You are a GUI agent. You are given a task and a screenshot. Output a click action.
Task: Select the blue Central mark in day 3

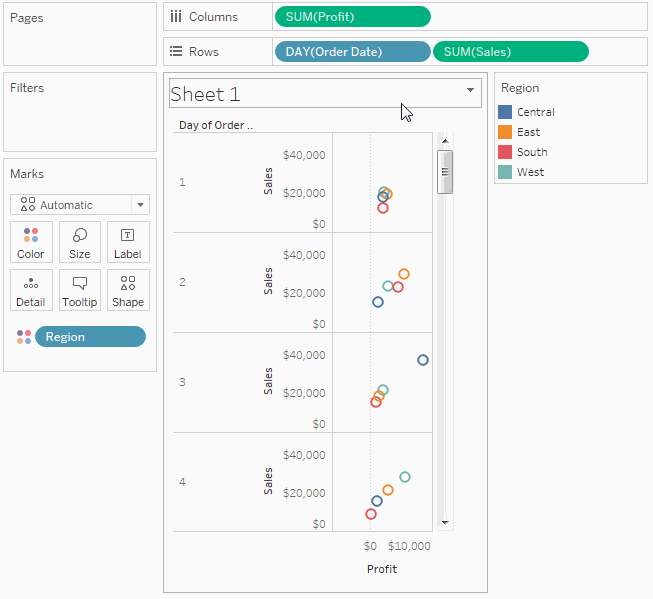tap(423, 360)
